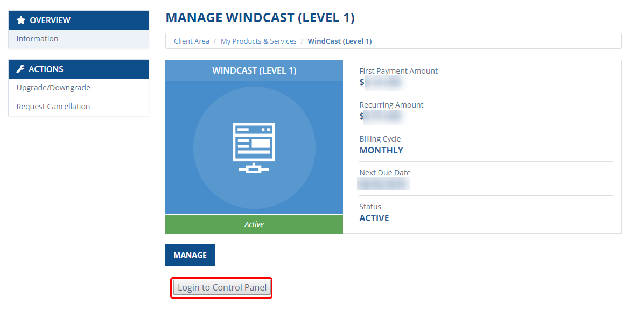The height and width of the screenshot is (311, 644).
Task: Click the redacted Recurring Amount value
Action: (x=382, y=116)
